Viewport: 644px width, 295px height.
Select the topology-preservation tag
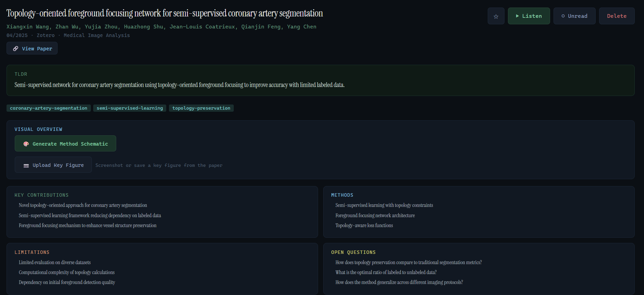(201, 108)
